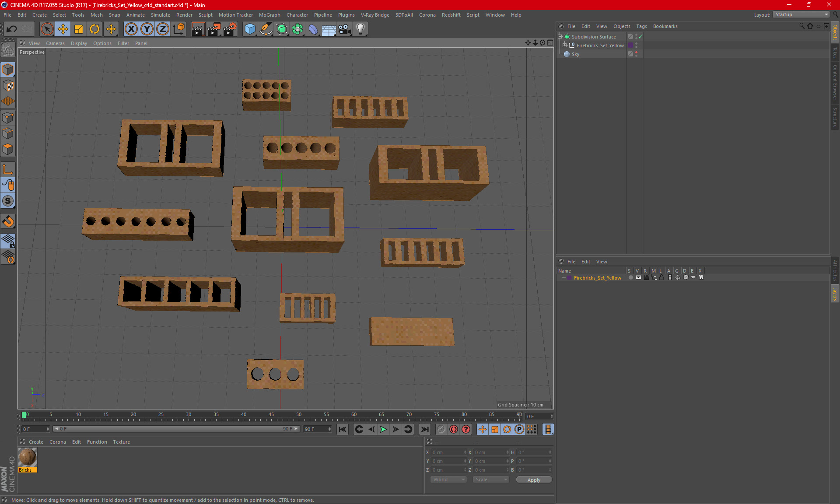This screenshot has height=504, width=840.
Task: Open the Scale mode dropdown
Action: coord(491,479)
